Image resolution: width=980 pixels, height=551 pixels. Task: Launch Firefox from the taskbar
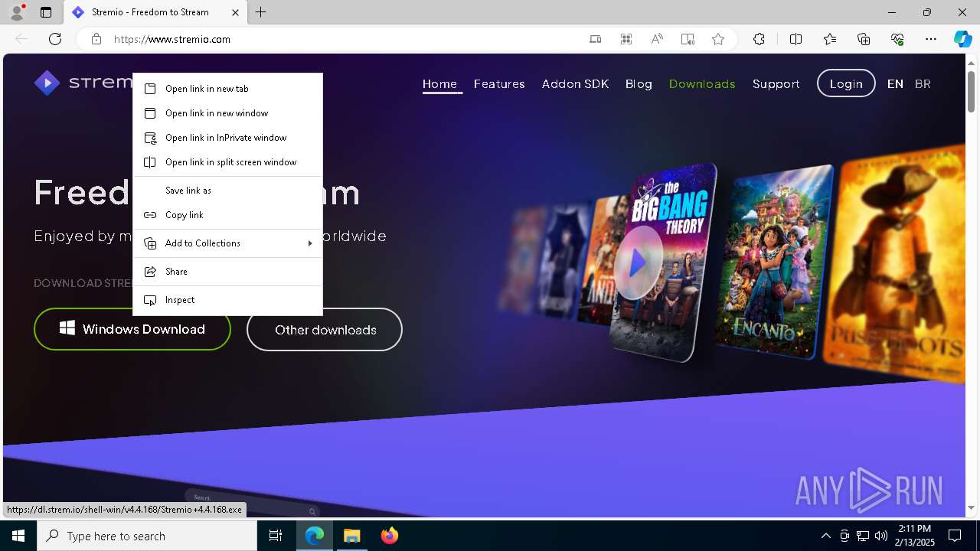point(389,536)
